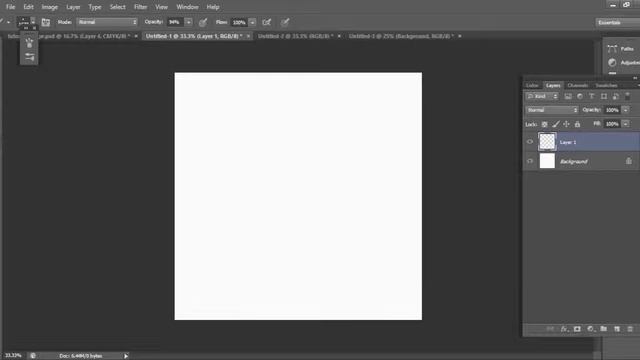Create a new layer icon
The width and height of the screenshot is (640, 360).
[x=617, y=329]
